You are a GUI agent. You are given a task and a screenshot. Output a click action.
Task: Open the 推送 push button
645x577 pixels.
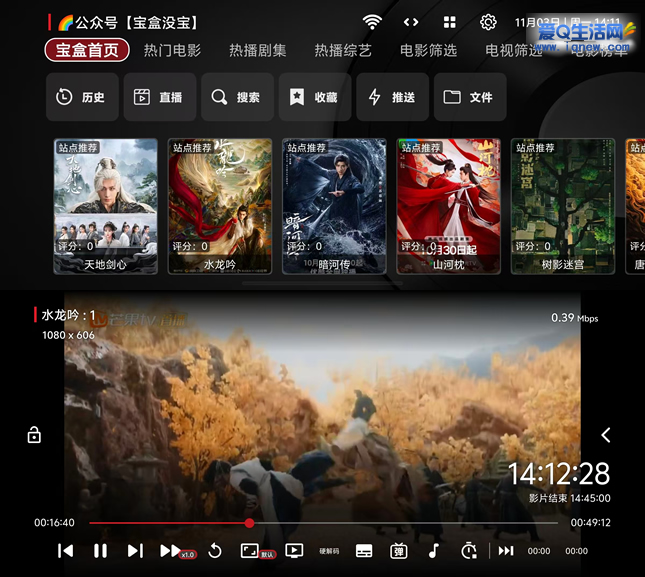[x=392, y=97]
